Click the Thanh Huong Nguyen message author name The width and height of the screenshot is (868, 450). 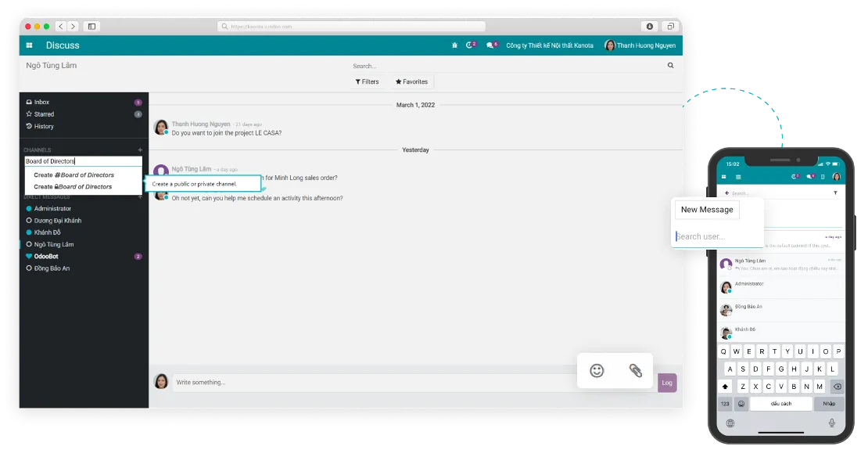click(201, 124)
